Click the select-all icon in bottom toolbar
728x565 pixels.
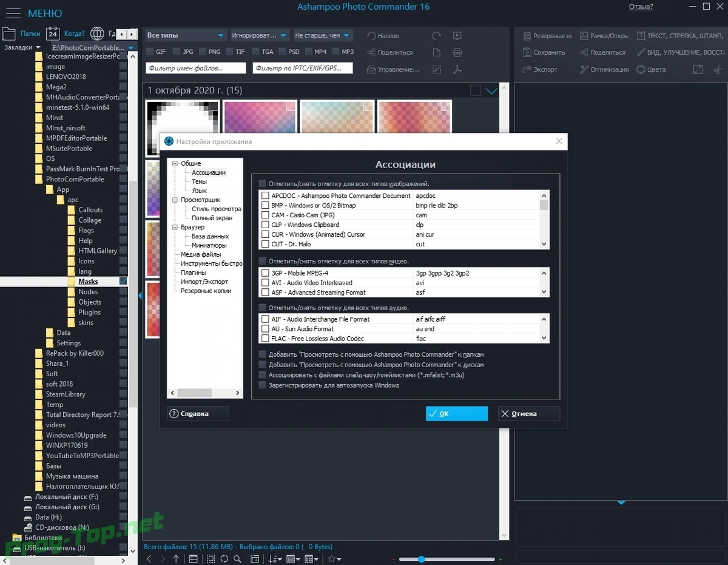[x=211, y=559]
